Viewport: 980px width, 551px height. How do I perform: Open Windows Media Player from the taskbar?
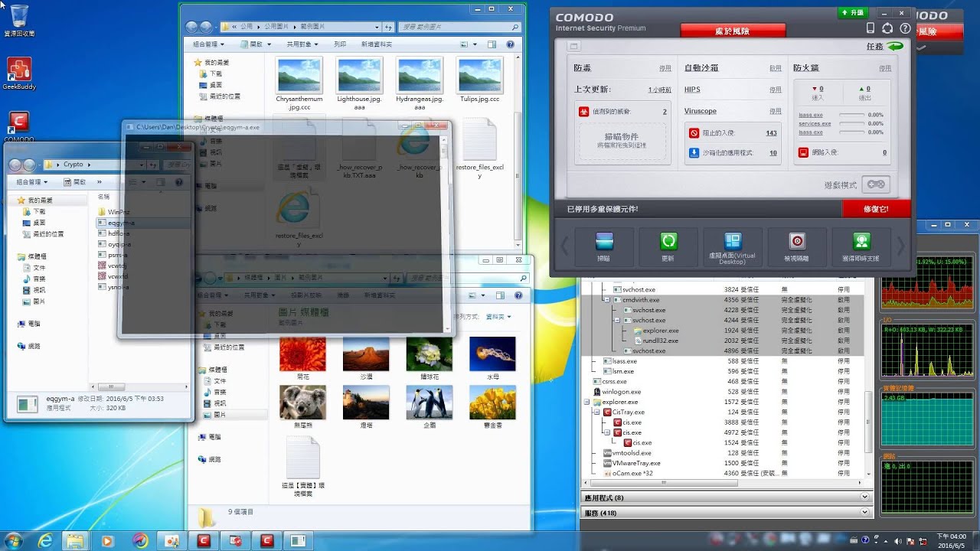(x=109, y=541)
